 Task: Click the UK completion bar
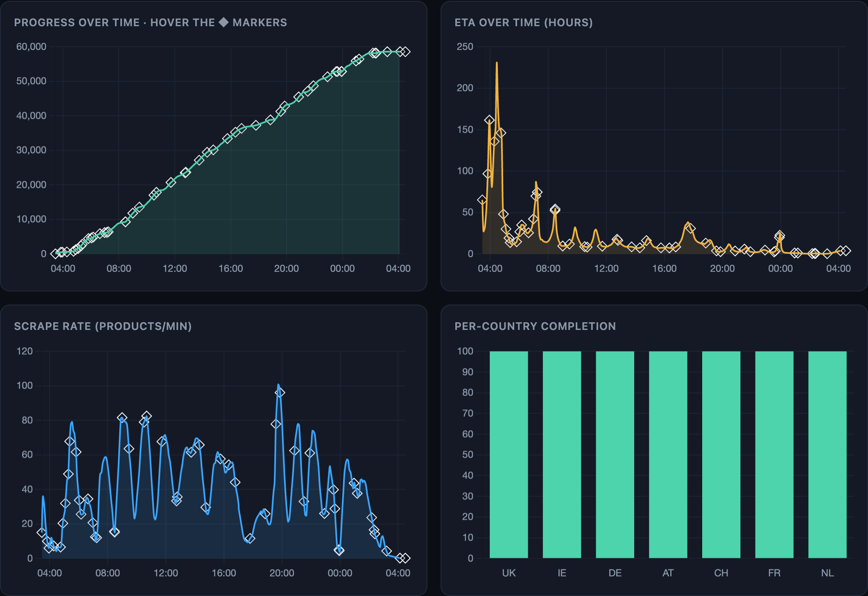509,454
